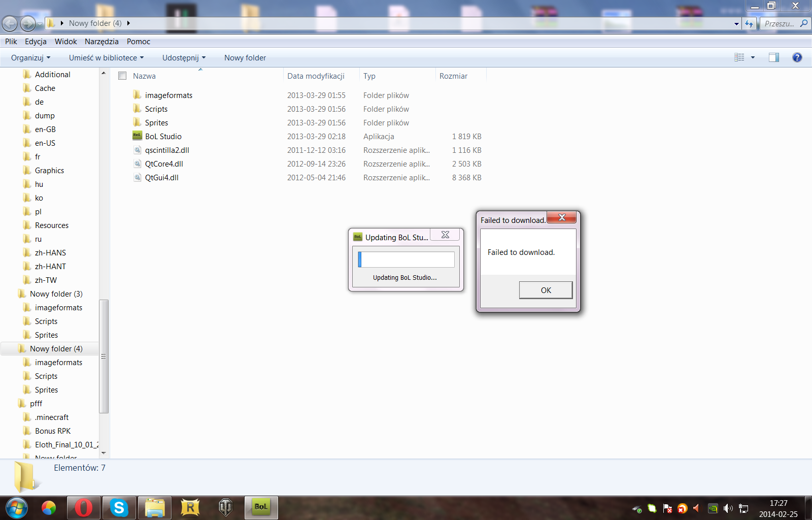This screenshot has height=520, width=812.
Task: Change the view layout icon
Action: coord(739,57)
